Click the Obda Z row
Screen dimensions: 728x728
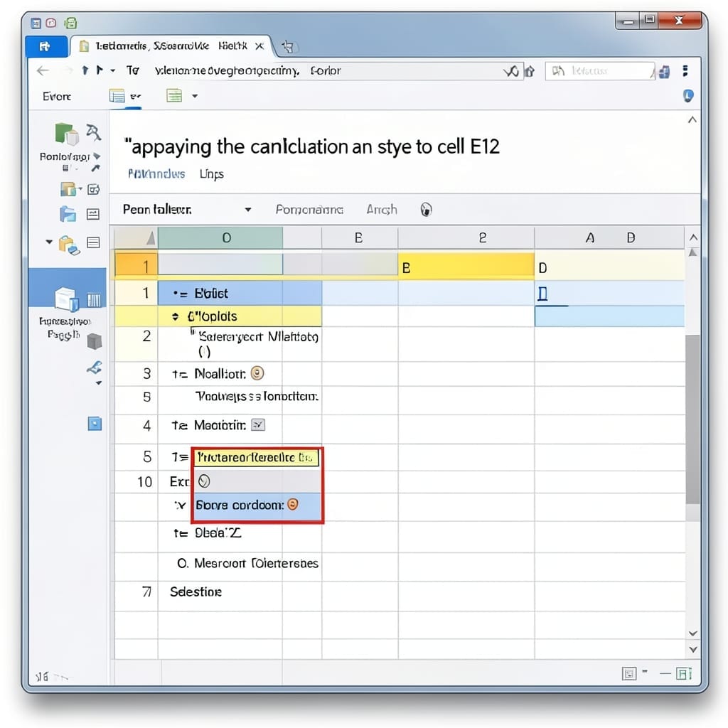point(218,532)
